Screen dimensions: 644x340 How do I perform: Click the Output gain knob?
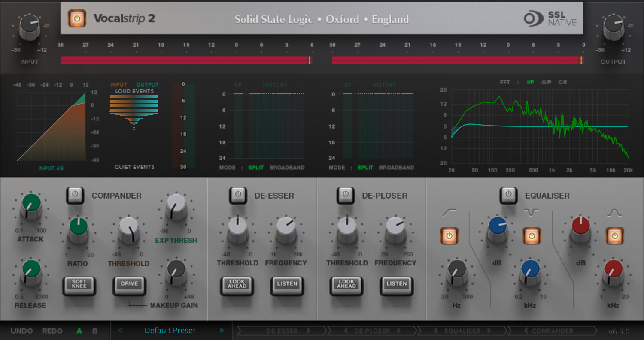click(x=613, y=27)
